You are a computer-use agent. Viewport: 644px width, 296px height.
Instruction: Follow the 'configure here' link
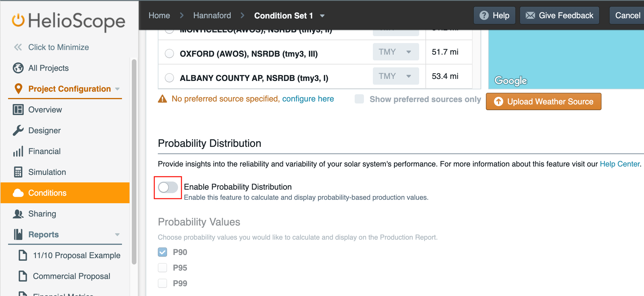308,99
